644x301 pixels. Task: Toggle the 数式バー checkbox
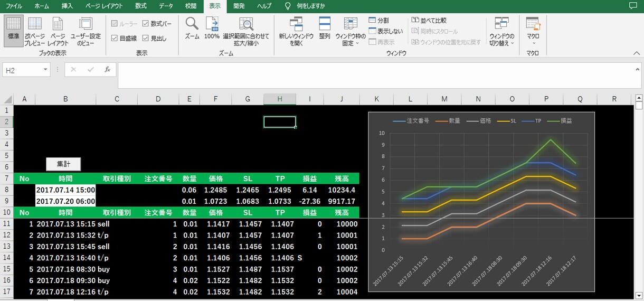[x=157, y=24]
